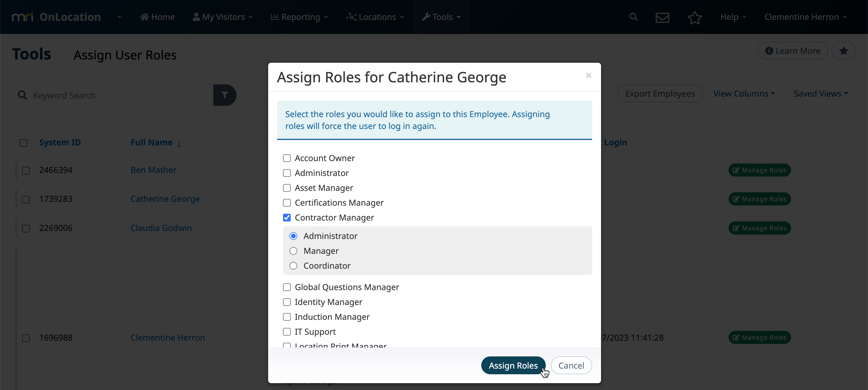This screenshot has height=390, width=868.
Task: Expand the Saved Views dropdown
Action: [821, 93]
